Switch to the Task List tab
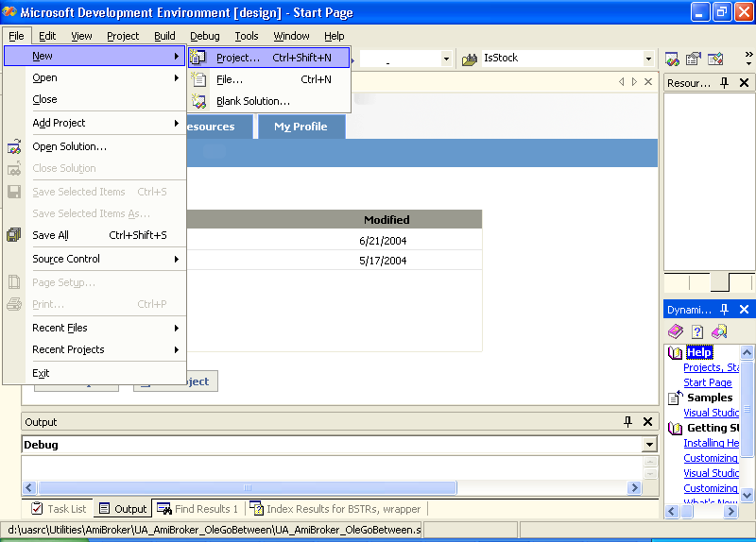This screenshot has width=756, height=542. tap(58, 509)
